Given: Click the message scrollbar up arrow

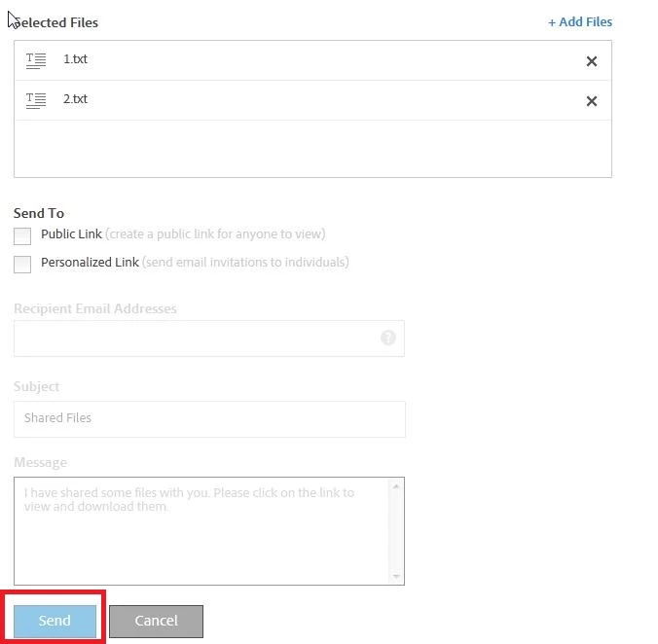Looking at the screenshot, I should tap(396, 486).
